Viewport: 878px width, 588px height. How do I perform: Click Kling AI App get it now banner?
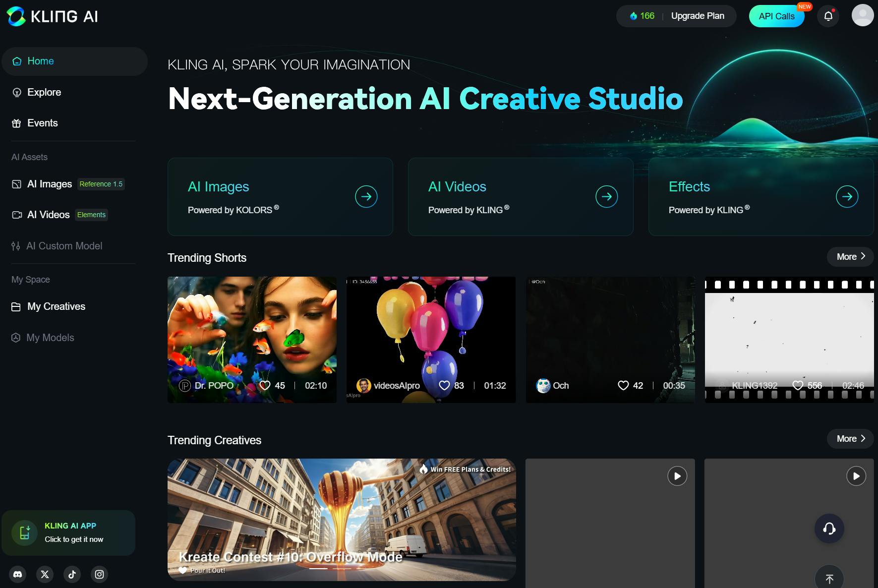[x=68, y=533]
